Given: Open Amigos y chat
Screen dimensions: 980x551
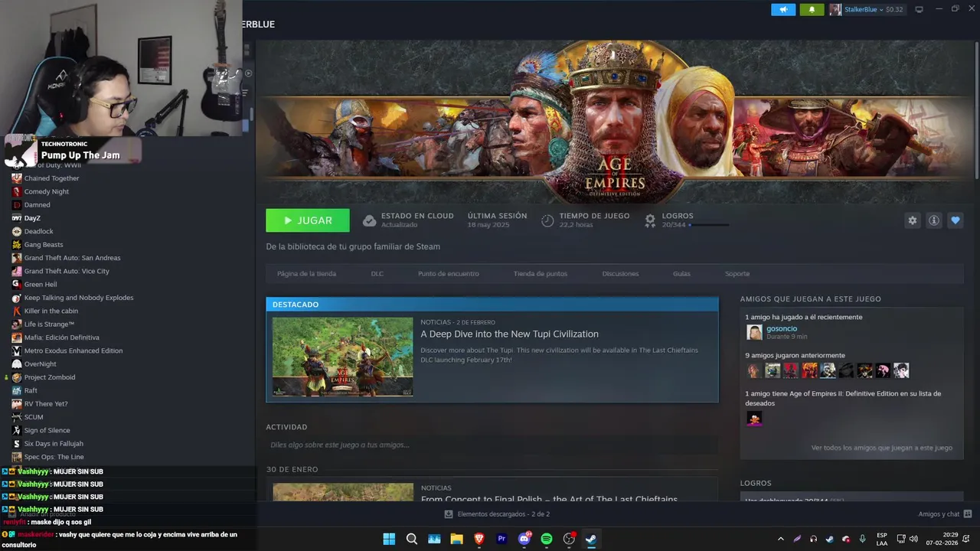Looking at the screenshot, I should 945,514.
